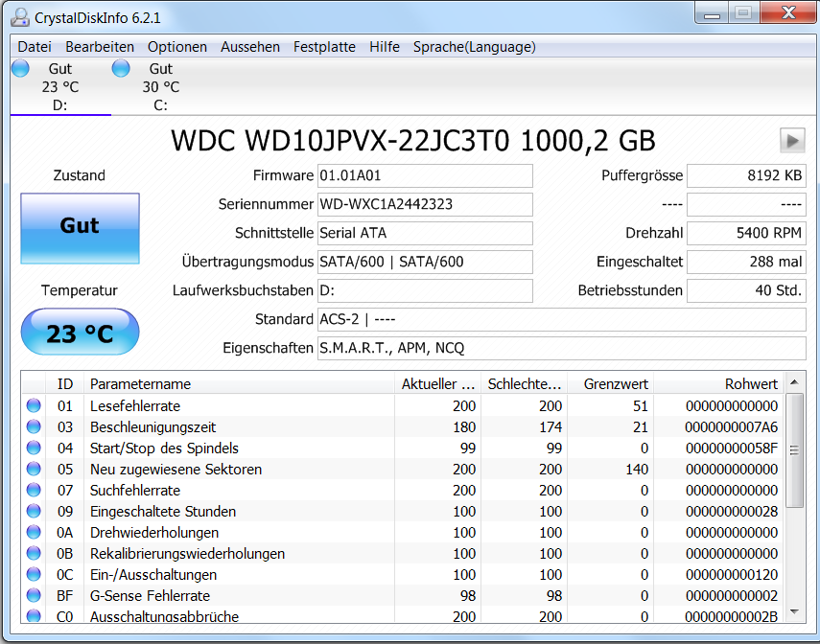This screenshot has width=820, height=644.
Task: Click the Seriennummer field WD-WXC1A2442323
Action: click(x=425, y=204)
